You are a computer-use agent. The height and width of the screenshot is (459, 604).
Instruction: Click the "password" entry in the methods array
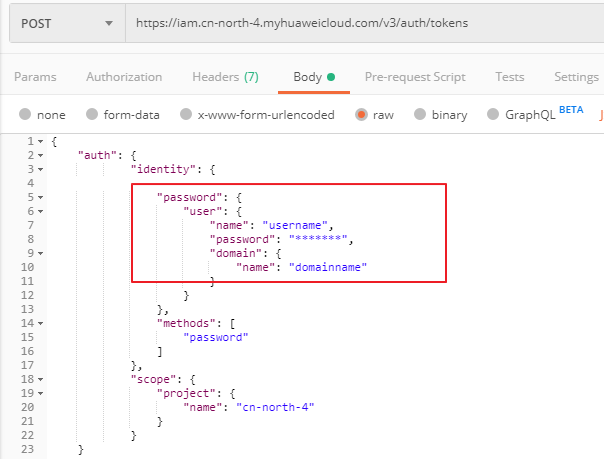[x=216, y=337]
